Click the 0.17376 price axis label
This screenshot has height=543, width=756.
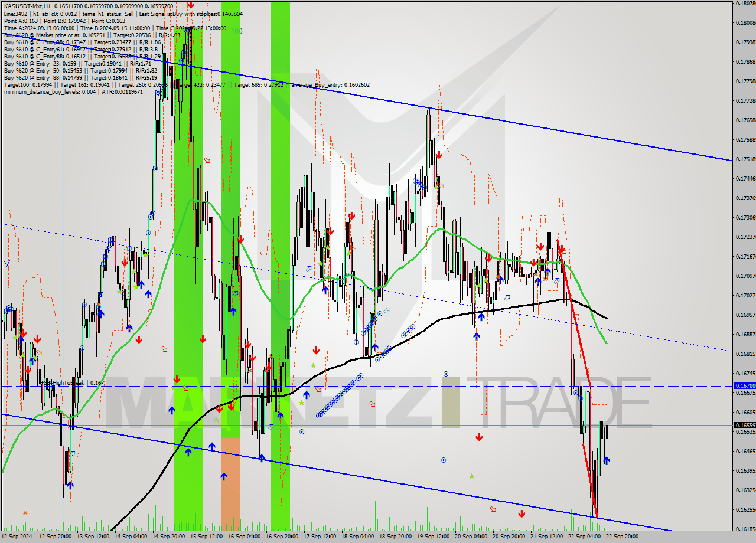[x=745, y=198]
